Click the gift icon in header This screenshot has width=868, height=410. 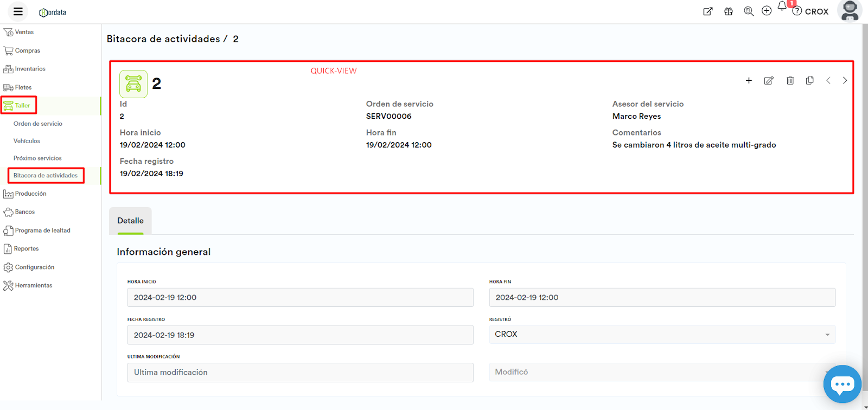pos(729,11)
